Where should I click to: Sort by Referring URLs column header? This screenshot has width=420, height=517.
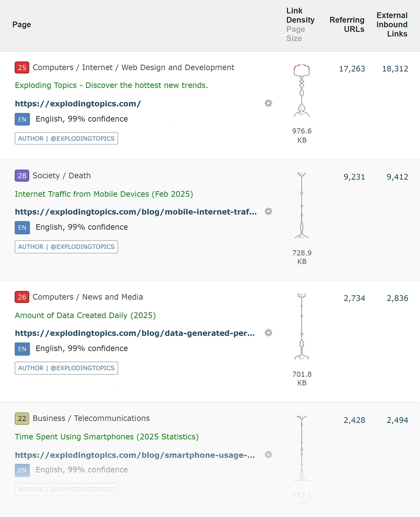pyautogui.click(x=347, y=25)
